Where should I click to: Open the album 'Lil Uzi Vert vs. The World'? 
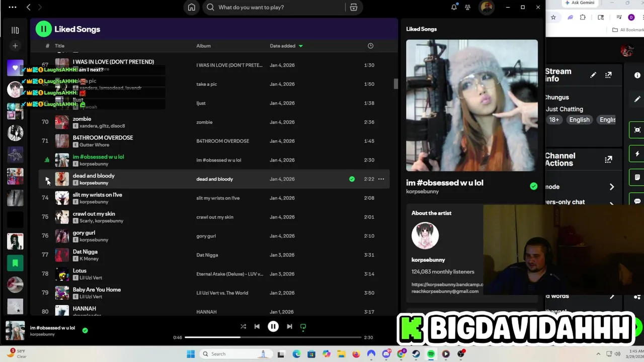coord(222,293)
